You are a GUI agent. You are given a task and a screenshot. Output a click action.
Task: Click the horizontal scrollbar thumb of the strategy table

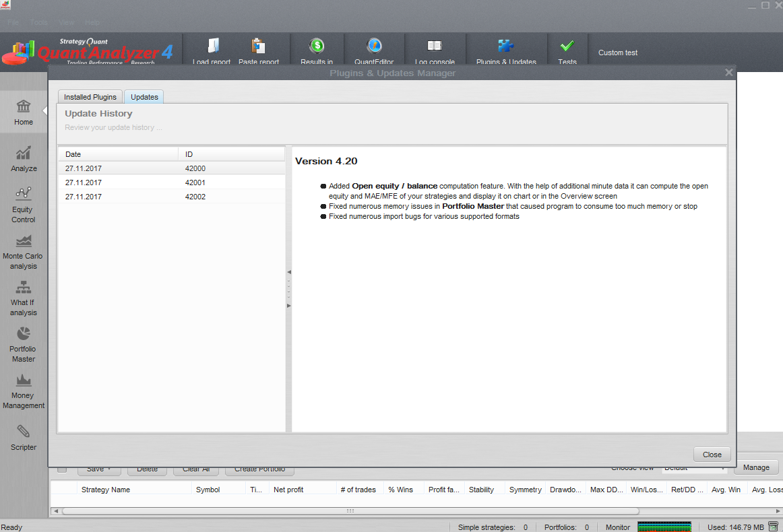[x=350, y=511]
